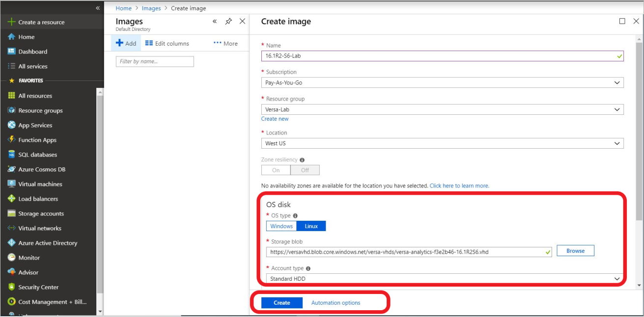Open Security Center shield icon

[x=11, y=287]
